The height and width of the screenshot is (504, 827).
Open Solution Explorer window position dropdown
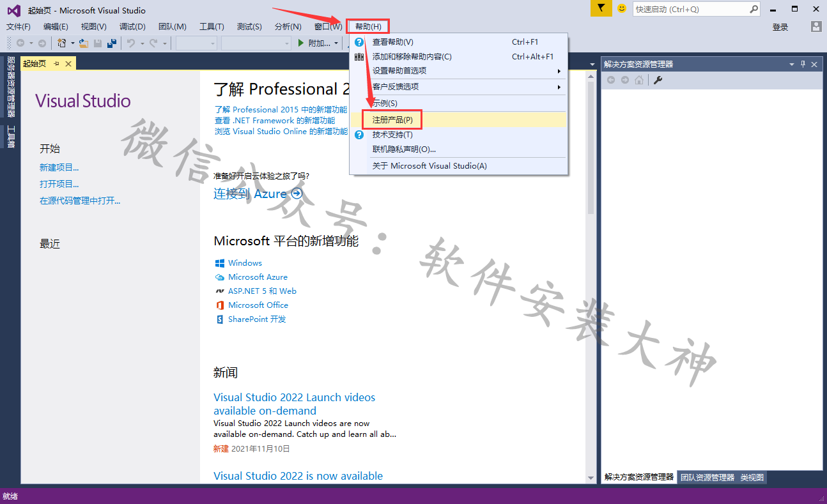[x=792, y=64]
